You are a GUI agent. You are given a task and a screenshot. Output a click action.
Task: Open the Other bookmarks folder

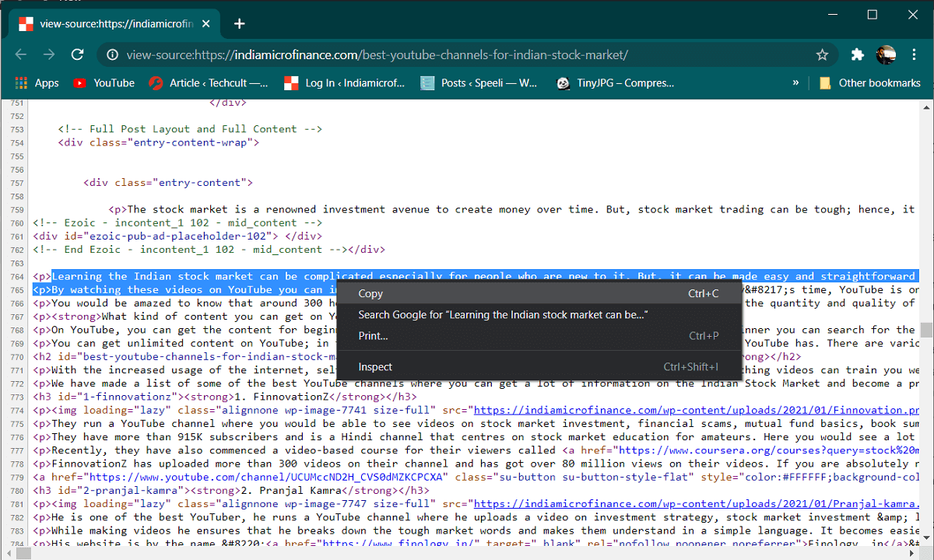tap(870, 83)
